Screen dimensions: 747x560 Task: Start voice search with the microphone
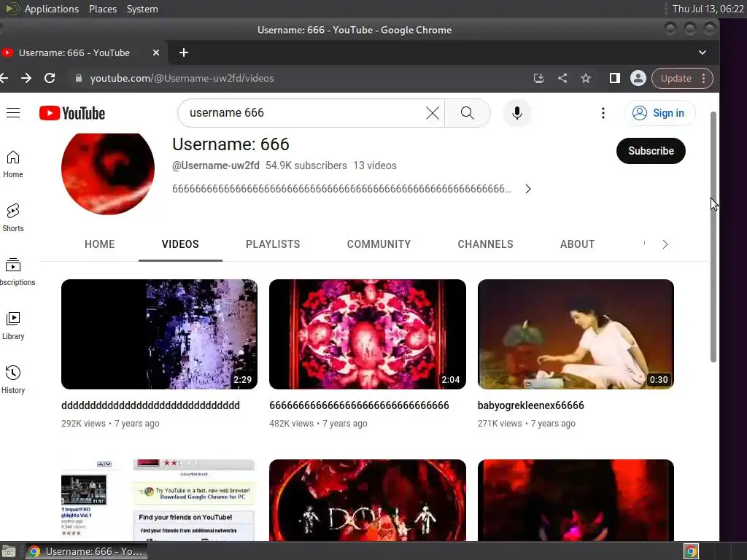(x=517, y=113)
